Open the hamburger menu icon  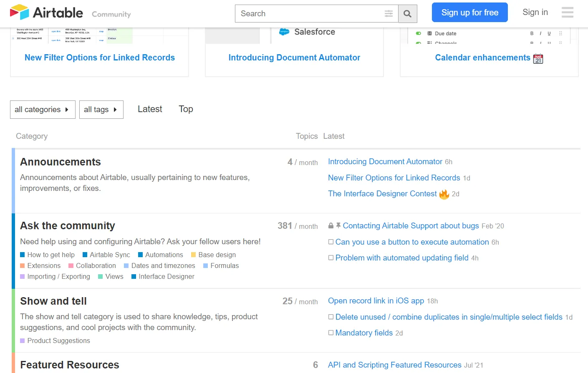tap(567, 13)
